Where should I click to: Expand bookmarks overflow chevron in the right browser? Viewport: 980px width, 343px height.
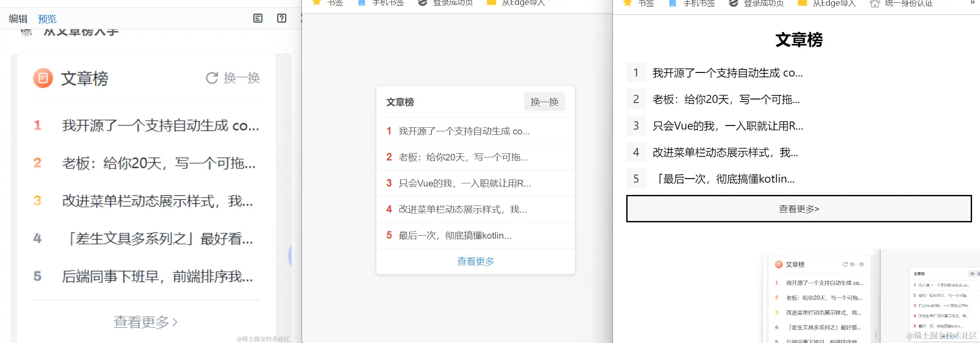click(x=972, y=2)
